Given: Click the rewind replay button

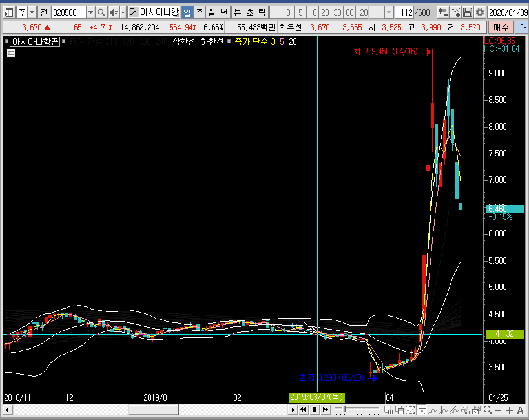Looking at the screenshot, I should [304, 410].
